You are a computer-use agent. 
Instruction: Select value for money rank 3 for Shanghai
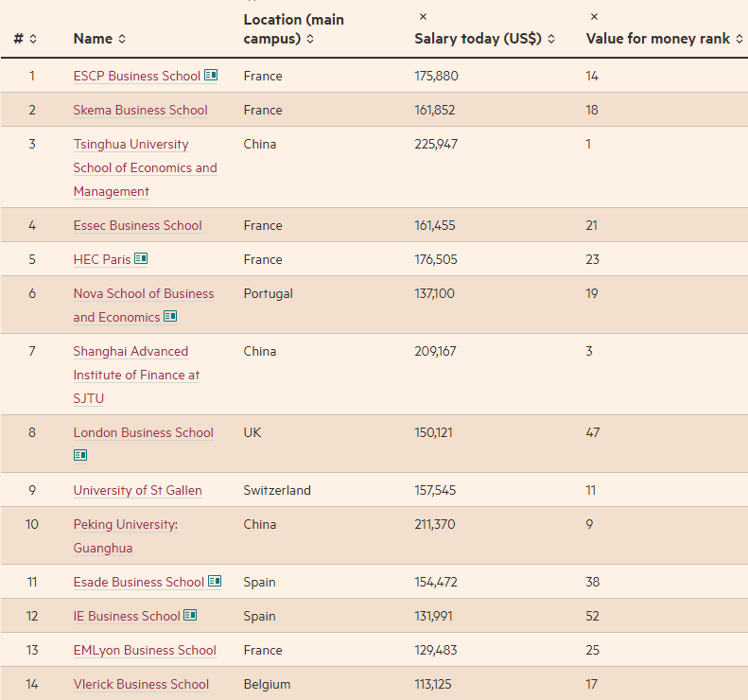point(589,351)
